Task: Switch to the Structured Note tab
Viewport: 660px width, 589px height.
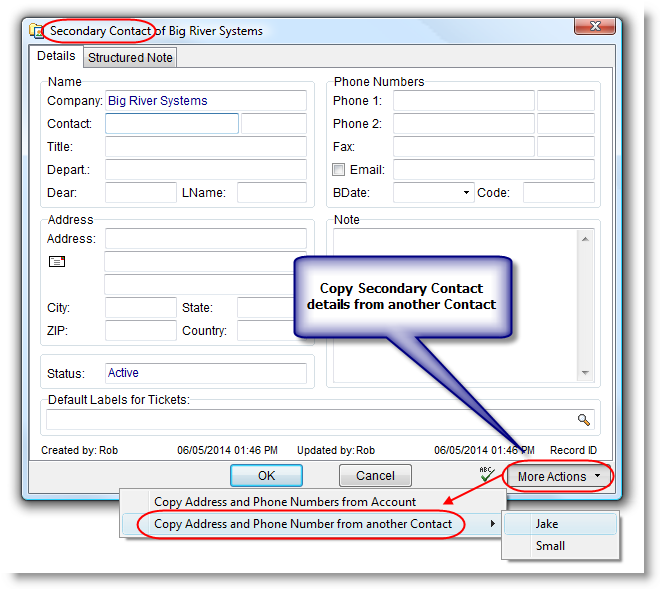Action: pos(130,58)
